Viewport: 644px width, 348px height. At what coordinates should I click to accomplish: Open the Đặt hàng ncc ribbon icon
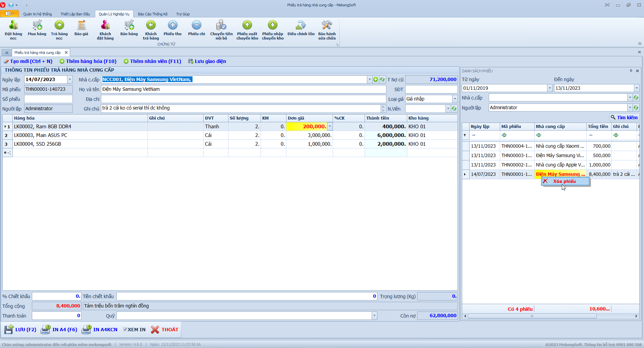click(x=13, y=25)
